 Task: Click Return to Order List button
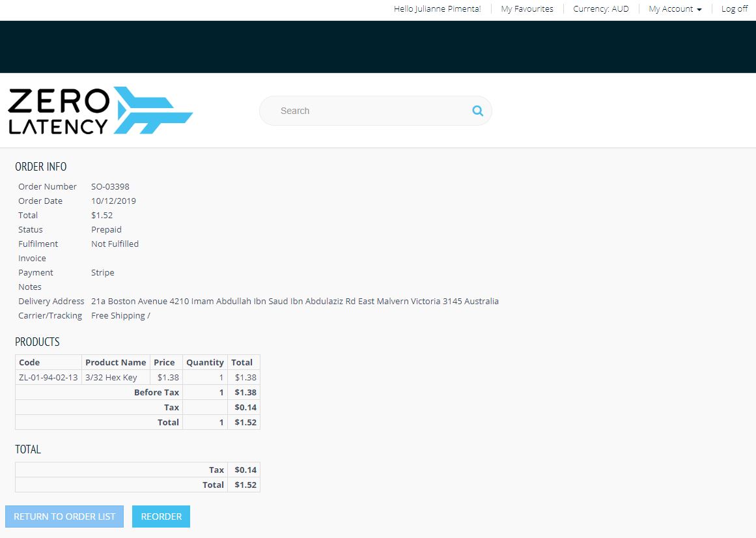coord(64,517)
